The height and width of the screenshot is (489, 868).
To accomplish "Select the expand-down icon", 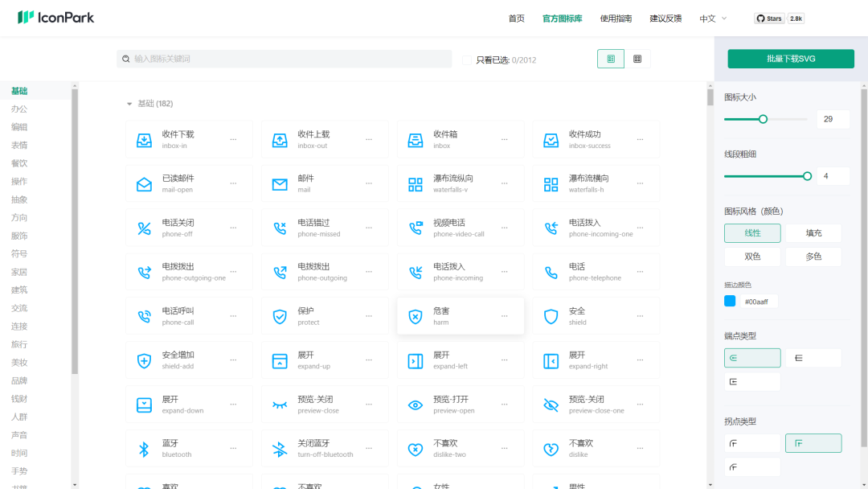I will (x=144, y=405).
